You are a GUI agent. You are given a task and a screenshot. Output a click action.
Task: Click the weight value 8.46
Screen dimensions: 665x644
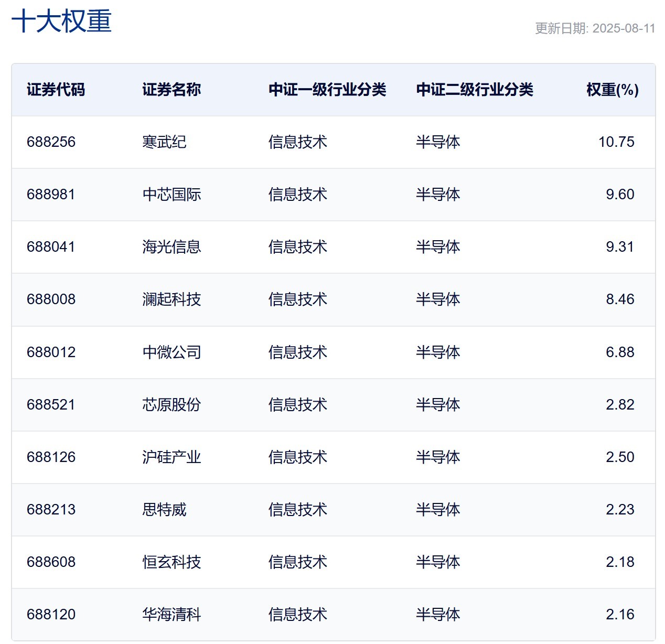pos(620,299)
